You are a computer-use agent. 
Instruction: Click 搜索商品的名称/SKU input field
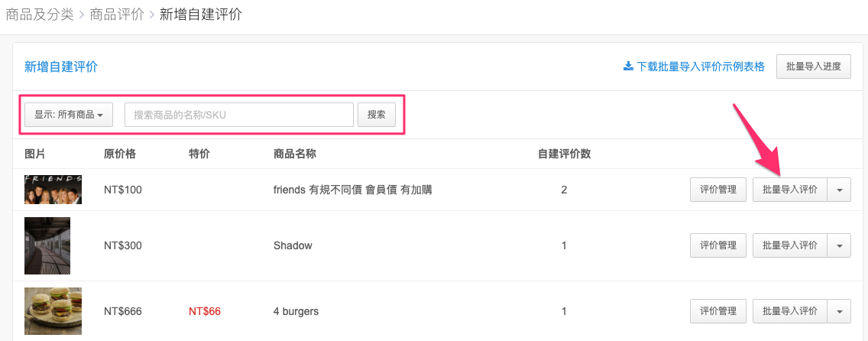click(x=239, y=115)
